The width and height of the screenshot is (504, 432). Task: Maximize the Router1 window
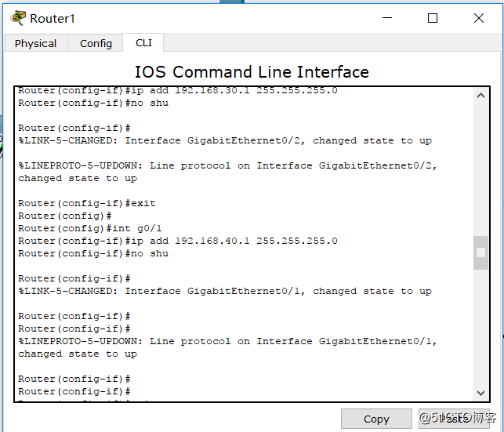pyautogui.click(x=433, y=18)
